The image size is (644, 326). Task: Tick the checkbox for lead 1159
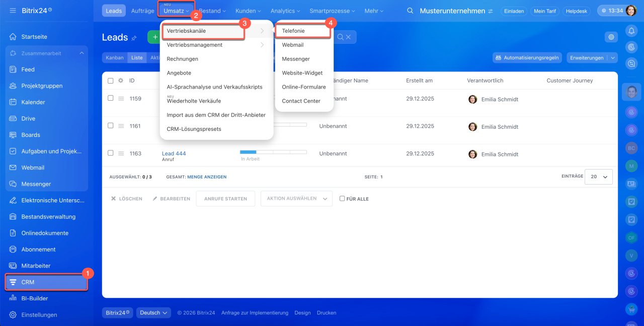(x=111, y=98)
